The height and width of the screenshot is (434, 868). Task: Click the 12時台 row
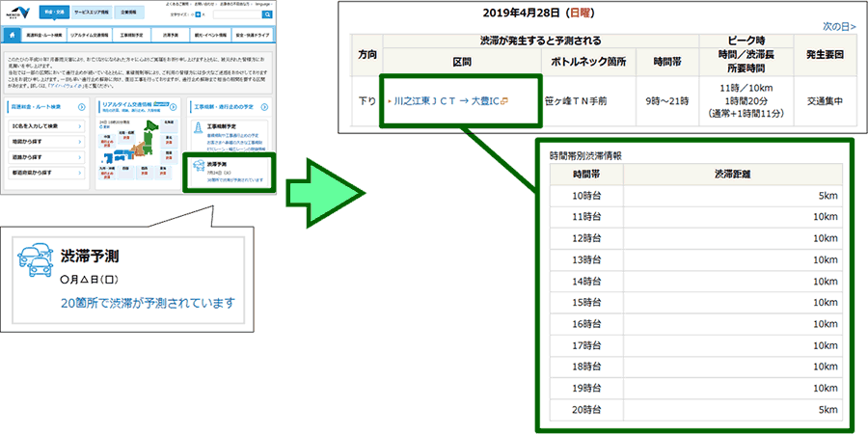point(696,238)
